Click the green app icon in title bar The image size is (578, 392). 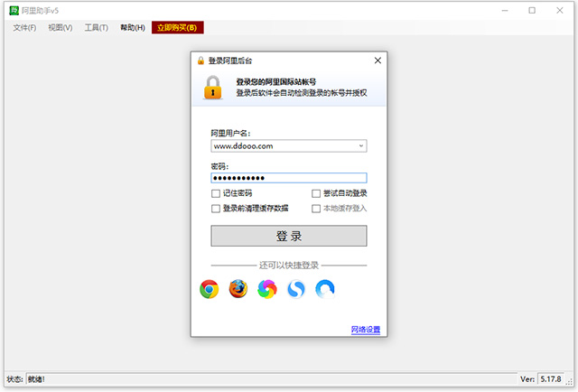(x=14, y=10)
